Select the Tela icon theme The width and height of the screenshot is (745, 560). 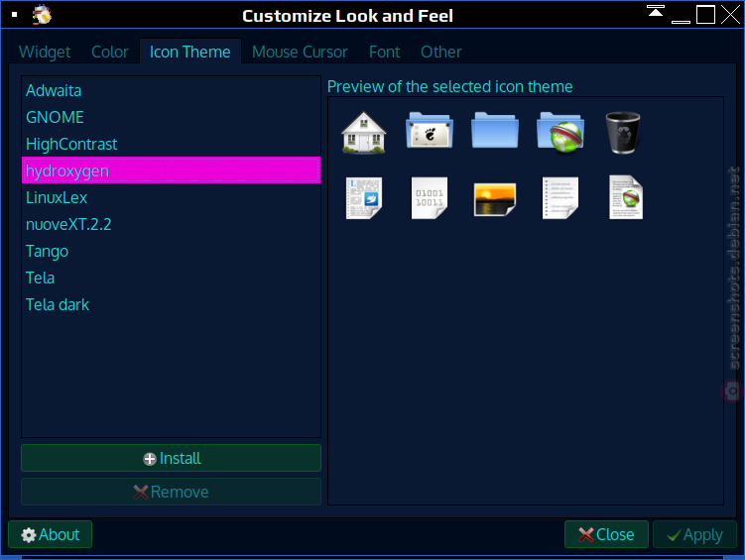[x=171, y=278]
